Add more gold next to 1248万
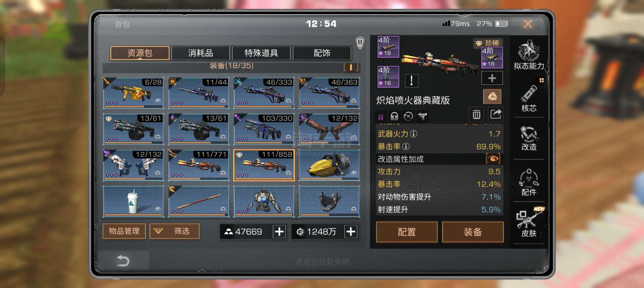The image size is (644, 288). point(351,232)
